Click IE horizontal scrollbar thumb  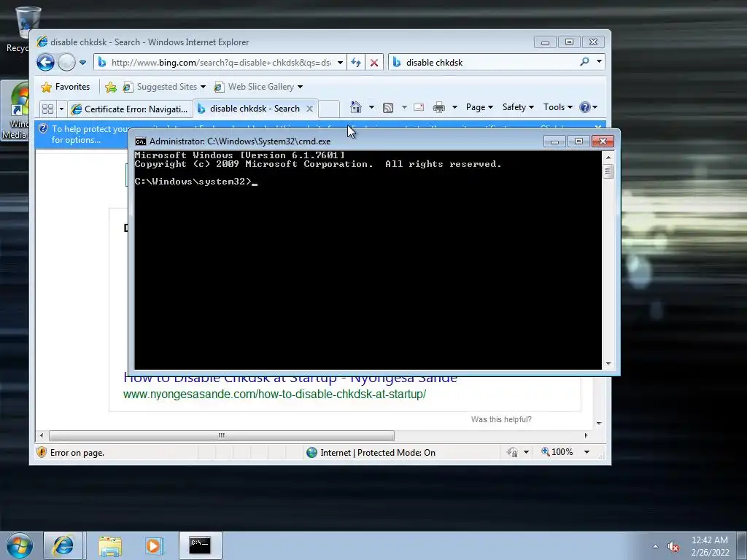click(222, 435)
